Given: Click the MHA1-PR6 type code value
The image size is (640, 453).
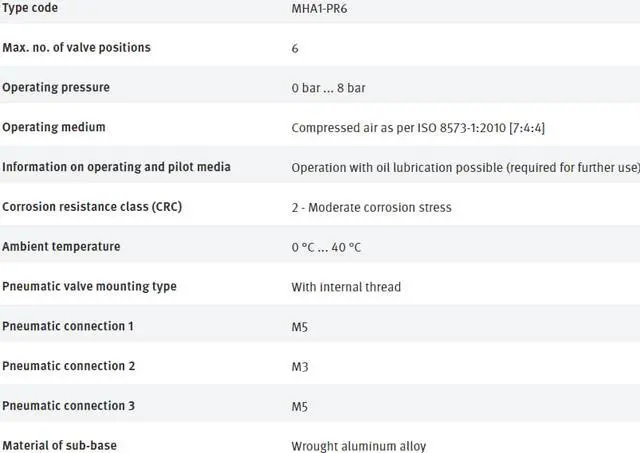Looking at the screenshot, I should [320, 8].
